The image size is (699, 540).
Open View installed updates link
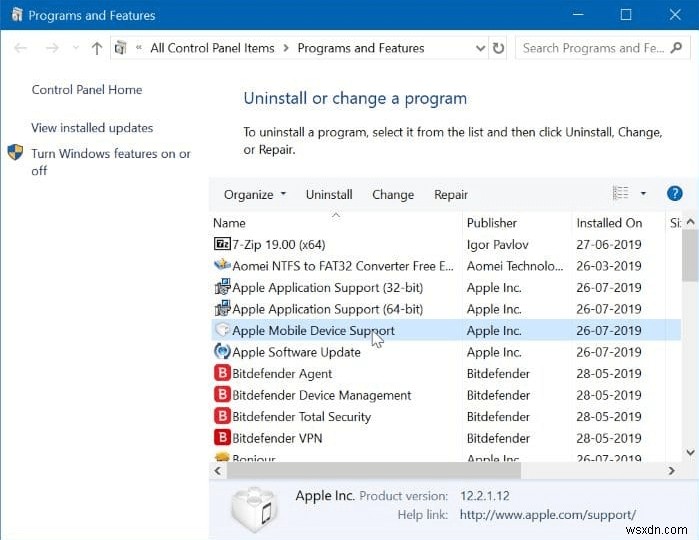92,128
